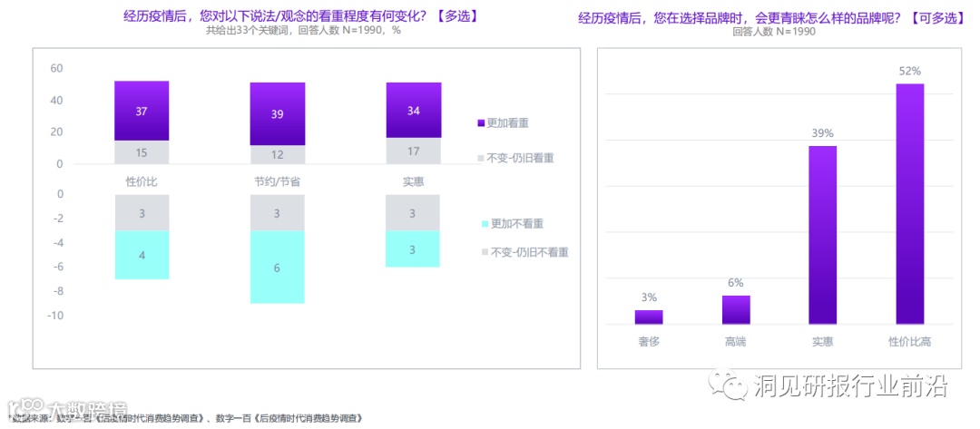Click the 节约/节省 category label
Viewport: 980px width, 429px height.
[278, 181]
